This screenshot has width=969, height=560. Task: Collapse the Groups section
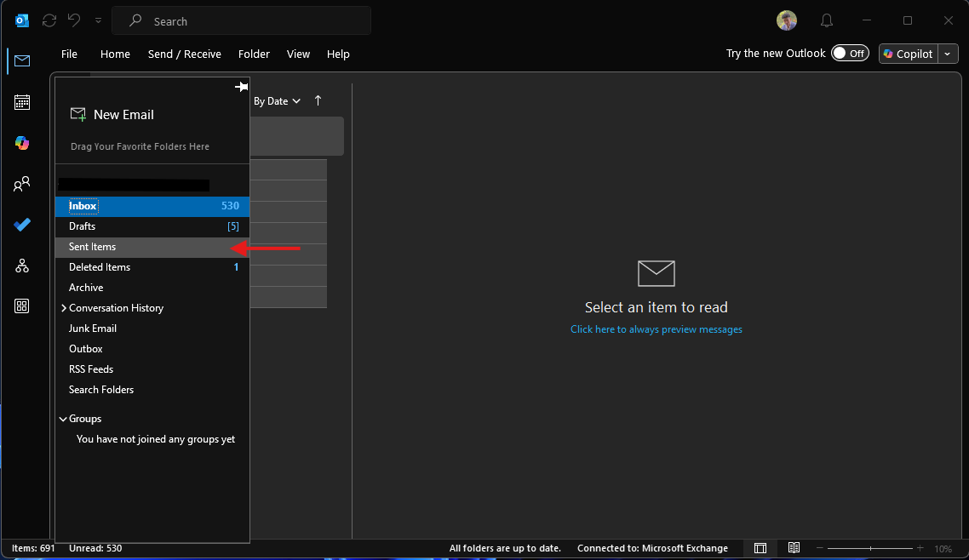(63, 419)
